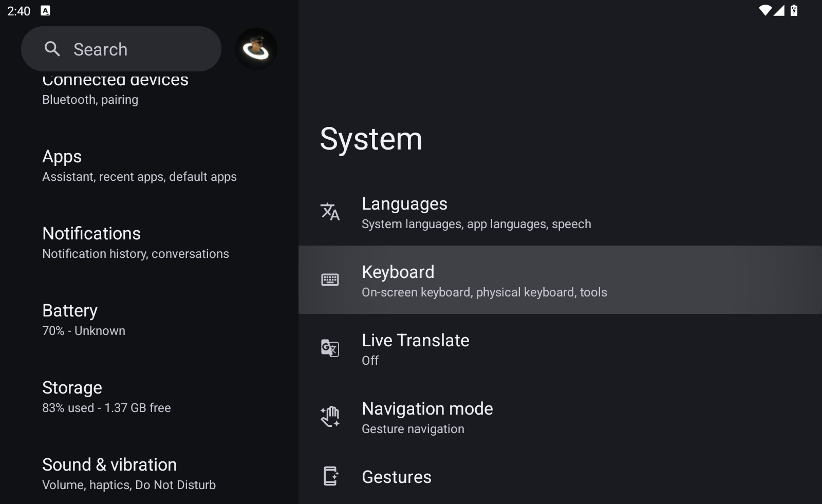Select Storage settings
This screenshot has height=504, width=822.
pos(106,397)
